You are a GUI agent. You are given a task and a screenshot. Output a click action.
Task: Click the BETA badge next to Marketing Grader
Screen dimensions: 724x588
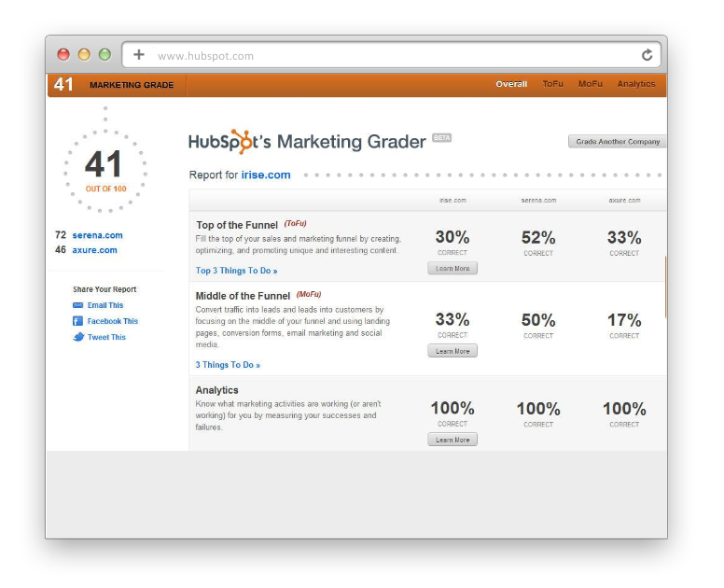tap(442, 137)
